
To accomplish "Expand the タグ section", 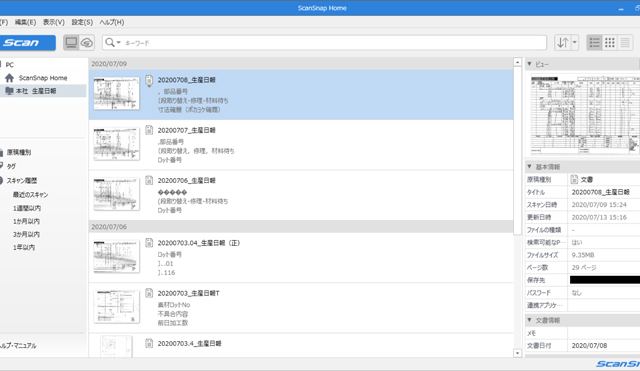I will (x=11, y=166).
